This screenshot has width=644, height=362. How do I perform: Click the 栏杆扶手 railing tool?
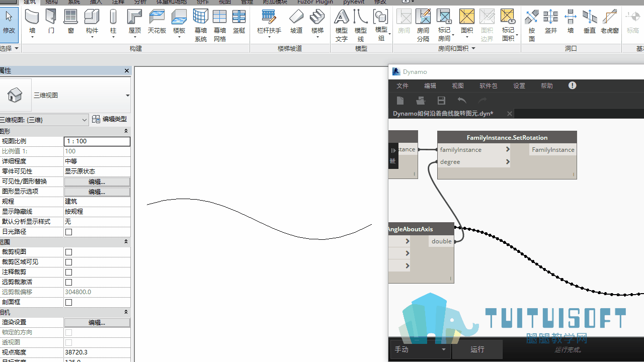pos(269,23)
